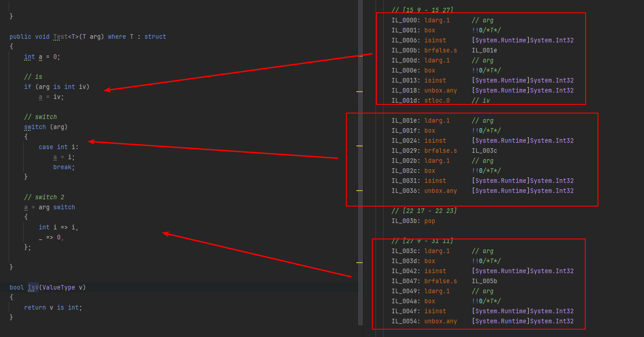Select IL_000d ldarg.1 instruction
The image size is (644, 337).
[442, 60]
